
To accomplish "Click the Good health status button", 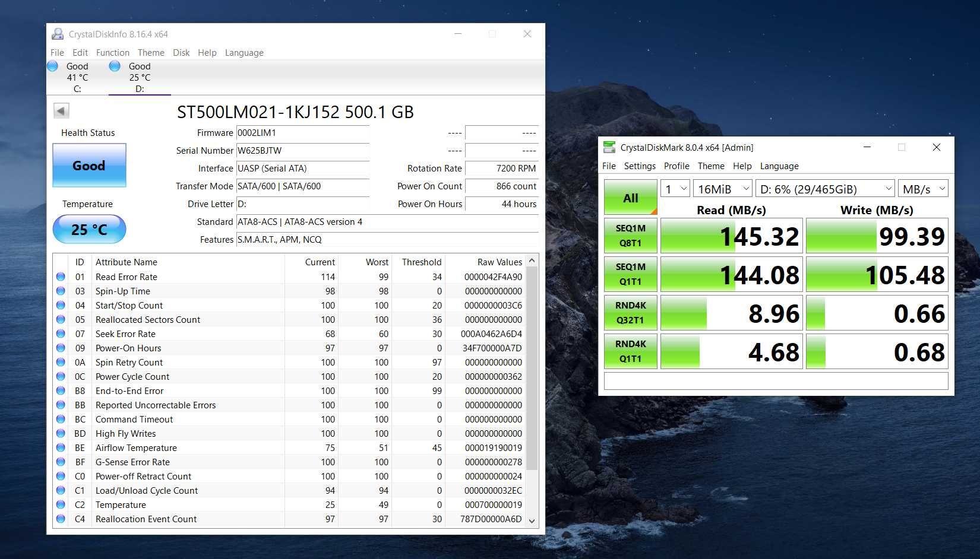I will pos(89,166).
